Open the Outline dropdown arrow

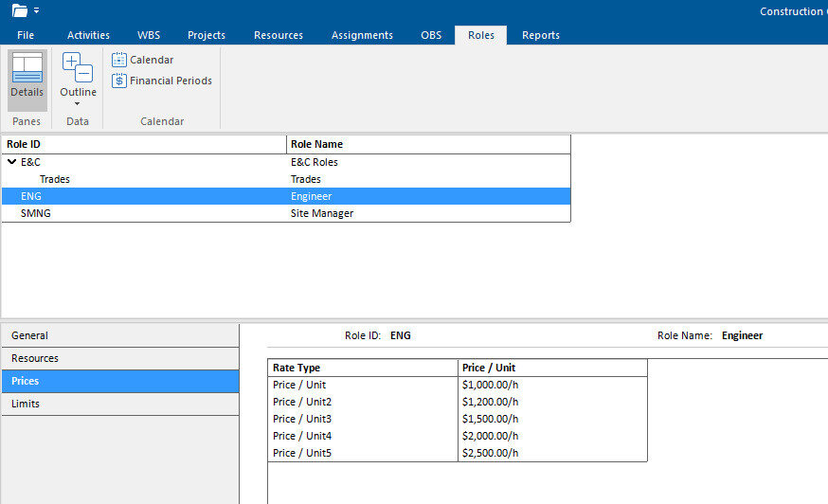click(77, 104)
